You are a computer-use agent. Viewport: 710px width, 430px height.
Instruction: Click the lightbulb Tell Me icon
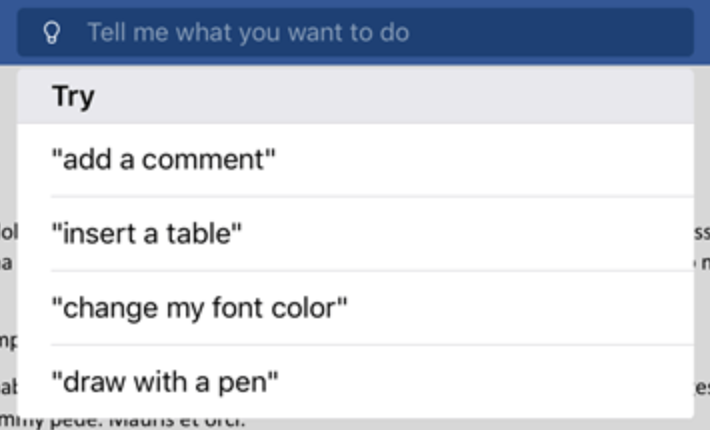(52, 33)
